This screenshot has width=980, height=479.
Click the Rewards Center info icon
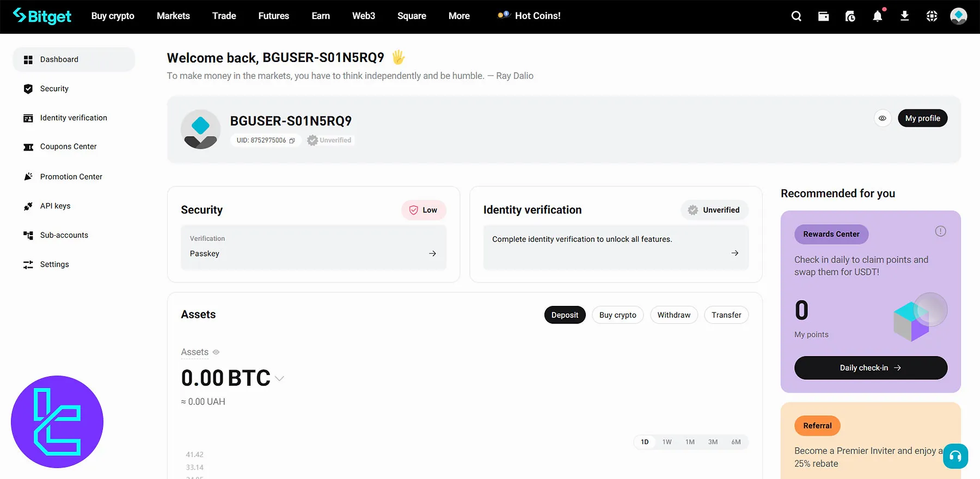[x=940, y=231]
